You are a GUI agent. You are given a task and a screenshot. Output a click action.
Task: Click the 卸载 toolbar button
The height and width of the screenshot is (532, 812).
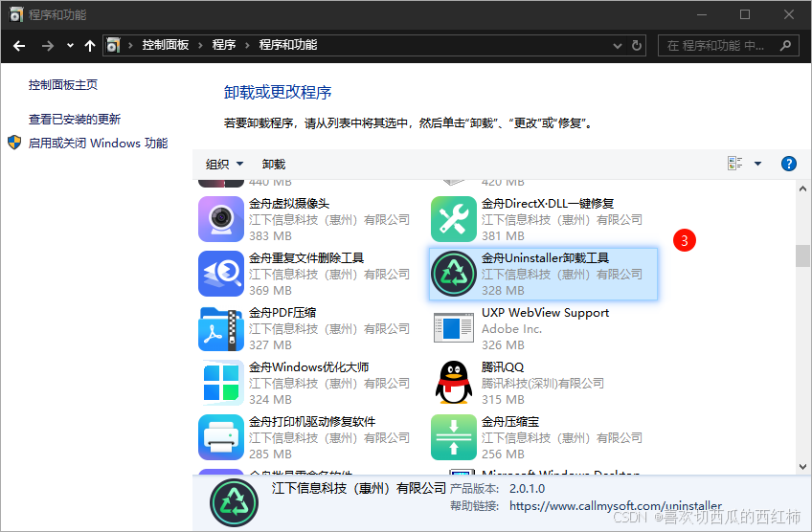pos(274,164)
